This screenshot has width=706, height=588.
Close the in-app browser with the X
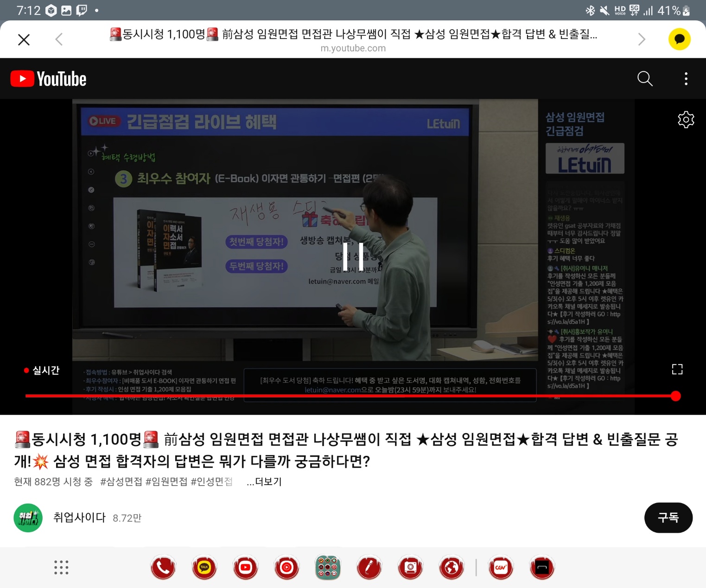coord(24,40)
